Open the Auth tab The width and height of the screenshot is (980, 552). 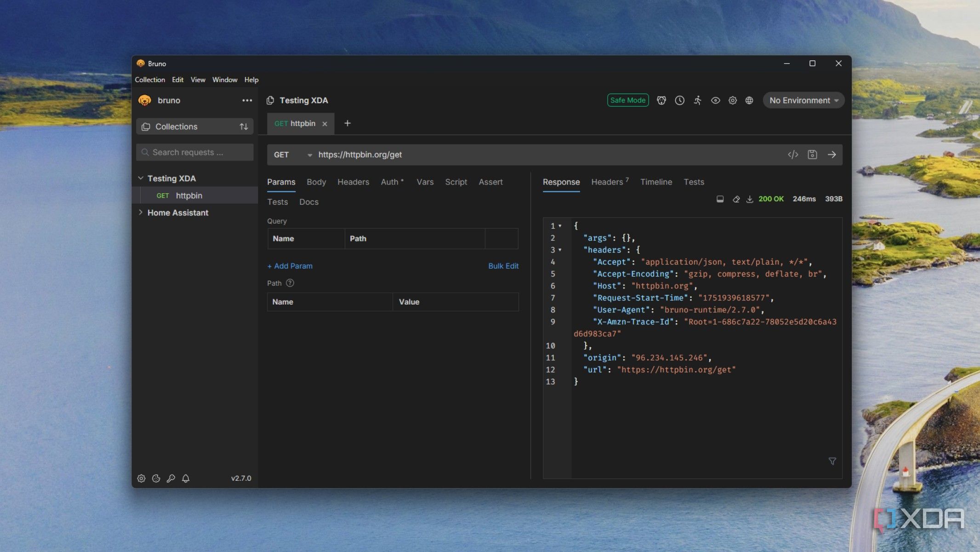point(392,182)
